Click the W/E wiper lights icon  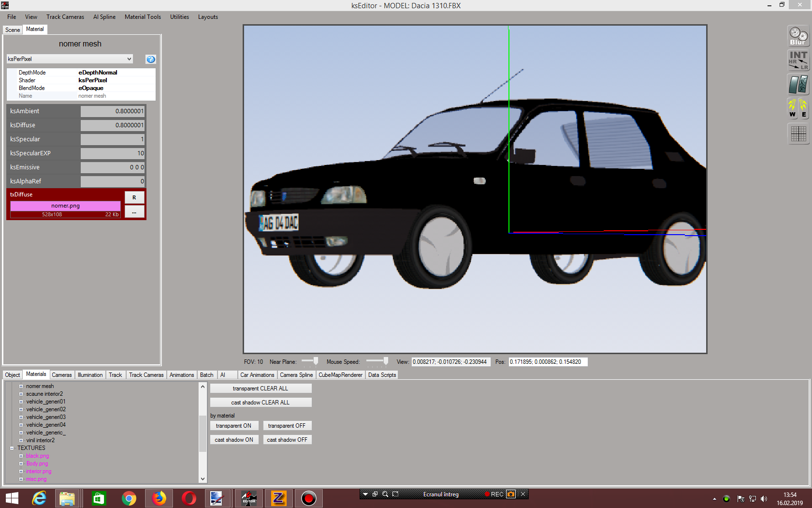tap(798, 109)
